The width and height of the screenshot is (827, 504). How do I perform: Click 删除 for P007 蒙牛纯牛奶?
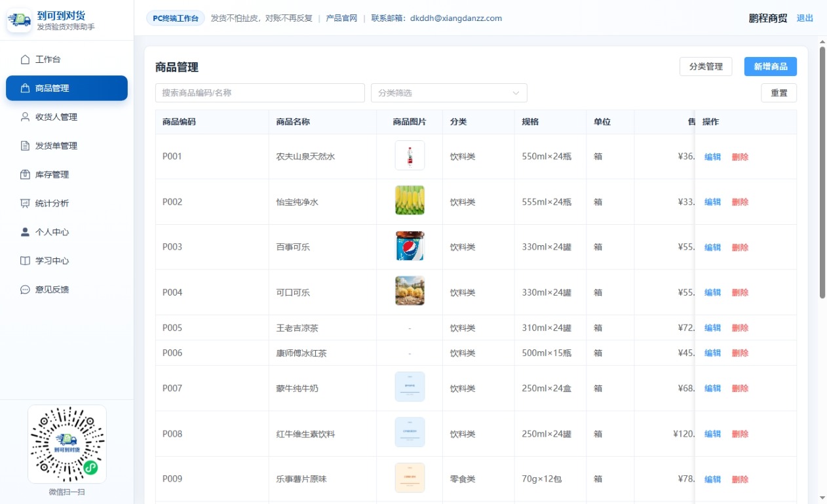(x=740, y=388)
